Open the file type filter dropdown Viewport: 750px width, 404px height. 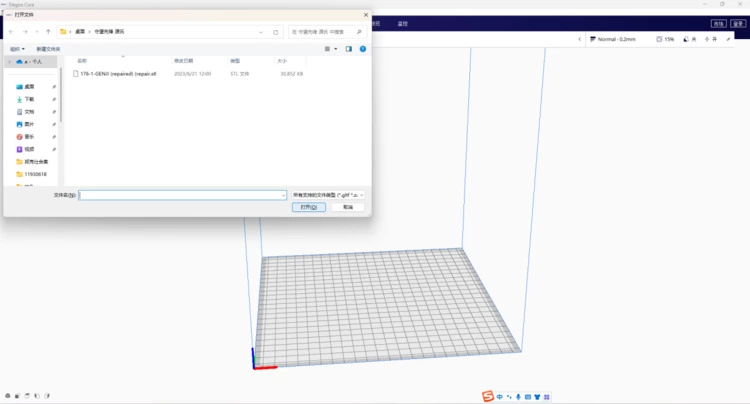pos(328,195)
